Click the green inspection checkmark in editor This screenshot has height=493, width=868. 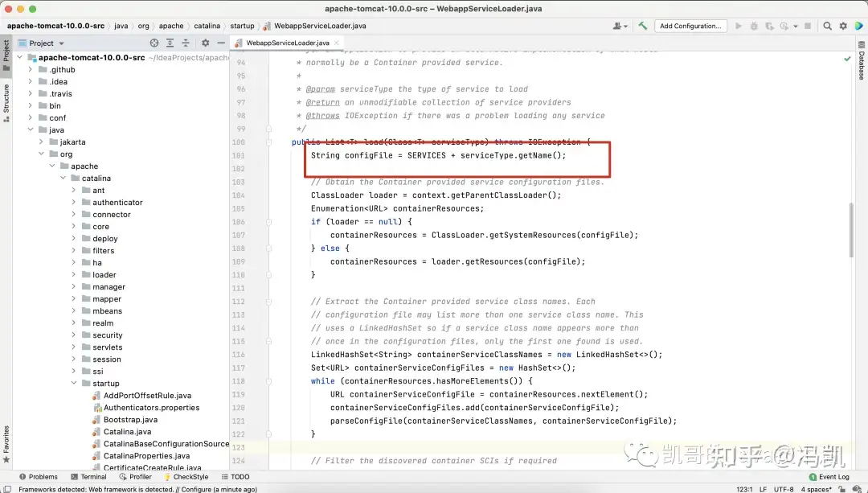click(847, 58)
